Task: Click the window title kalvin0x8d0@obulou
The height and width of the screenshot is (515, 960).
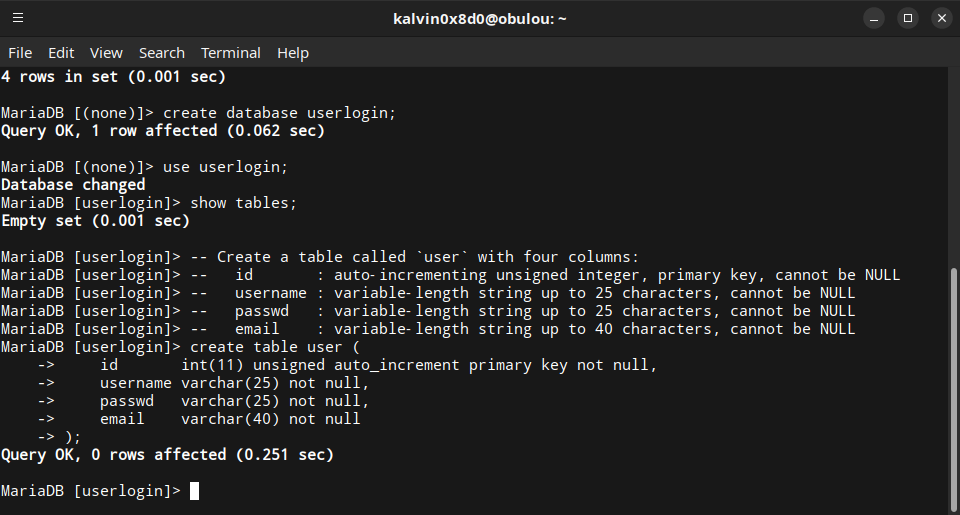Action: point(479,18)
